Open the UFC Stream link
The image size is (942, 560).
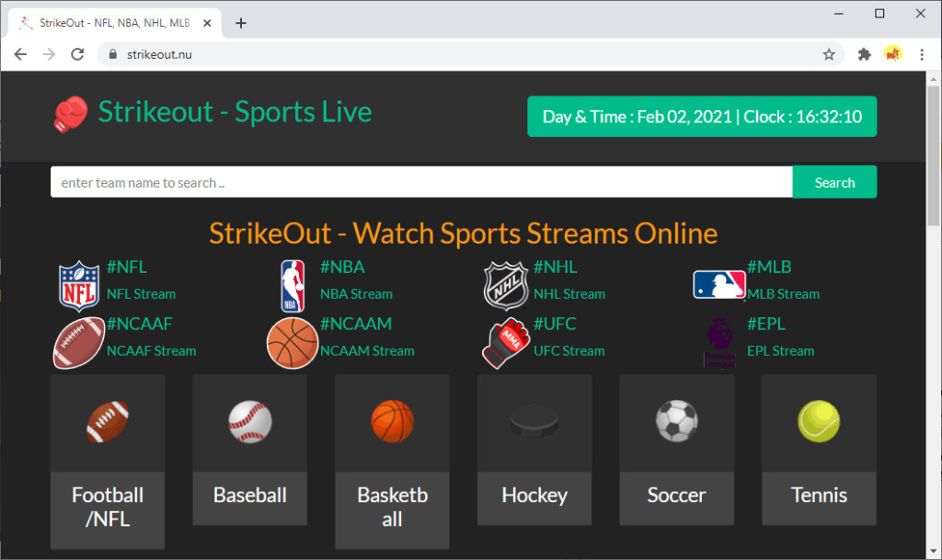tap(569, 351)
